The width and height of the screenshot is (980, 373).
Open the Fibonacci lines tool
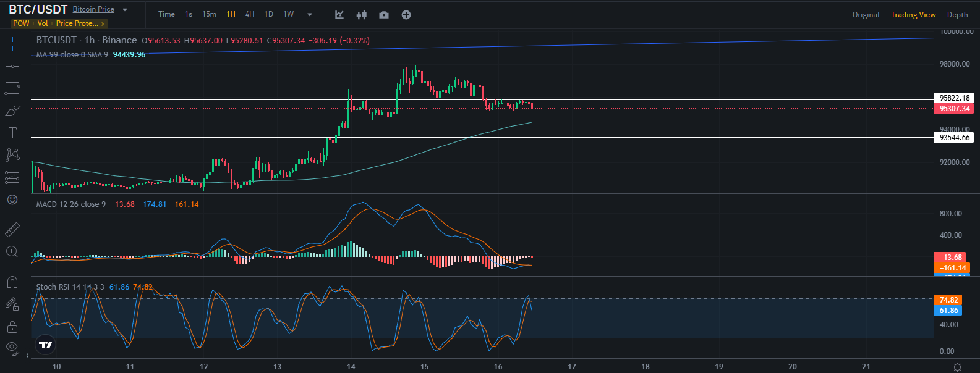(12, 88)
